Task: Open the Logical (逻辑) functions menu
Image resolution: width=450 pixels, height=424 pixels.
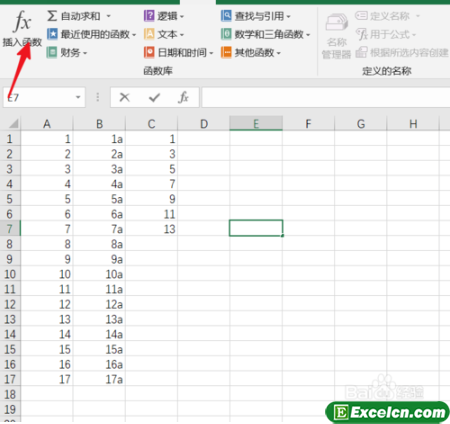Action: (164, 16)
